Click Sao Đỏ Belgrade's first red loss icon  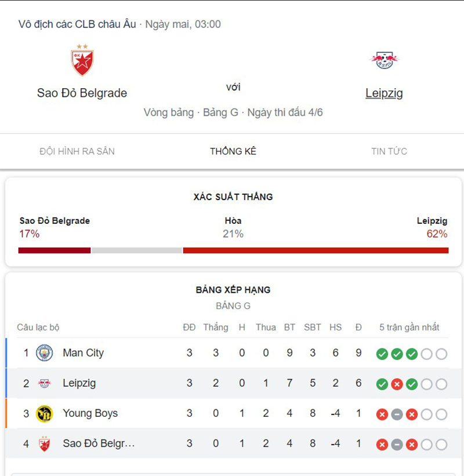[382, 445]
